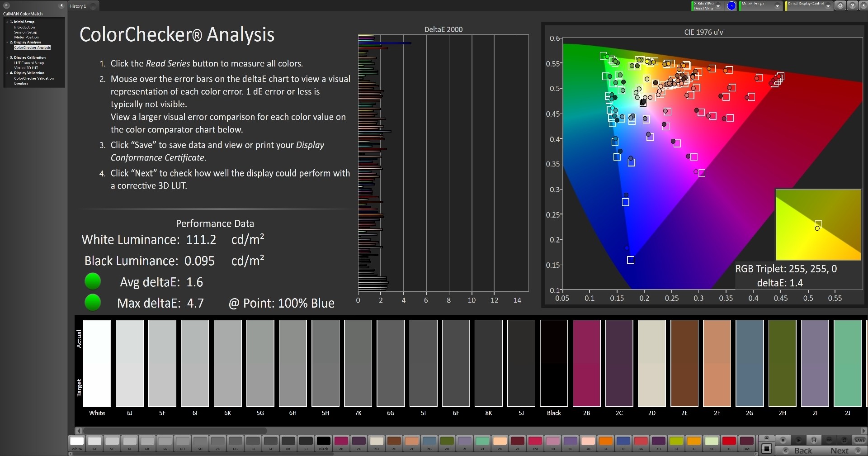Click the single read bracket icon

813,440
